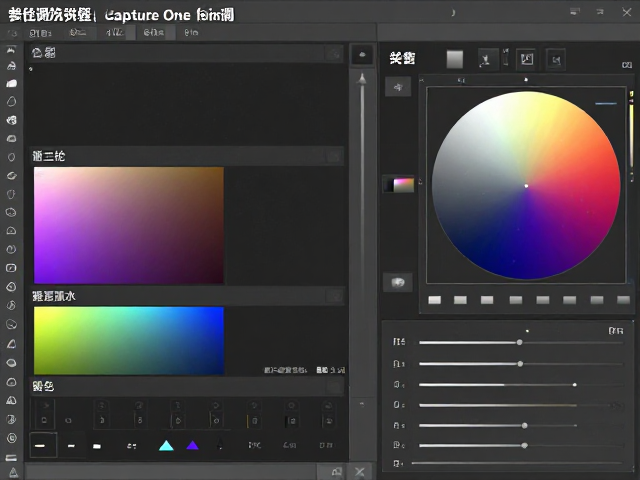
Task: Click the outlined long white dash button
Action: [43, 445]
